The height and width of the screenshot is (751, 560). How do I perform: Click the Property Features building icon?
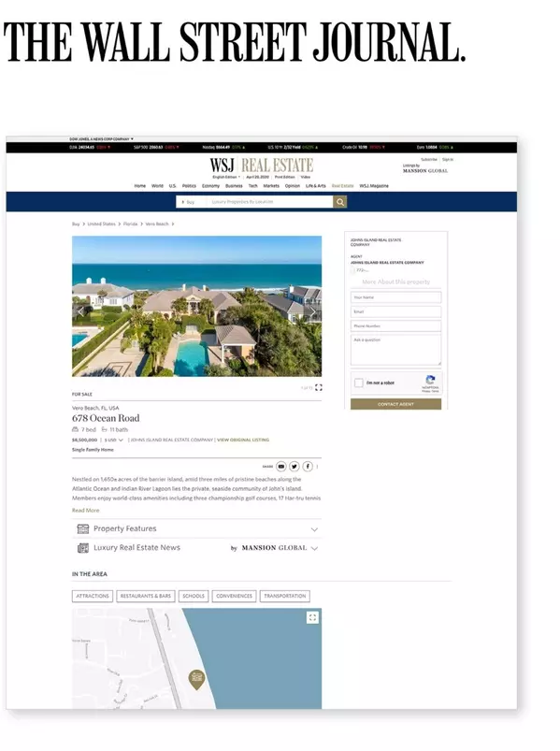click(83, 528)
